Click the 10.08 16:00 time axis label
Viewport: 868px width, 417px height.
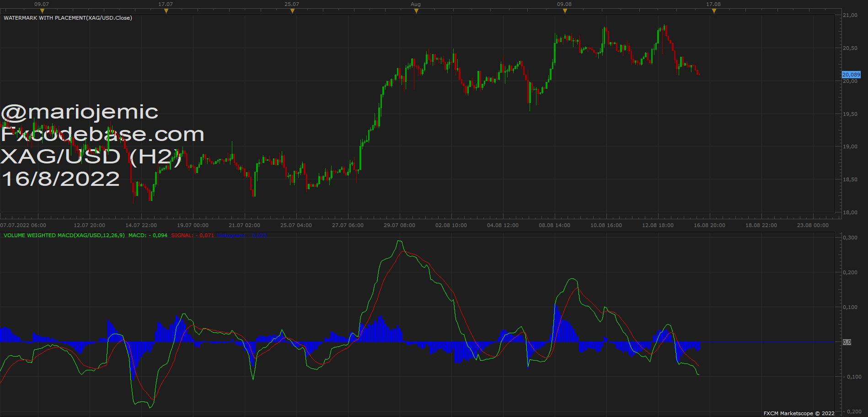coord(606,225)
